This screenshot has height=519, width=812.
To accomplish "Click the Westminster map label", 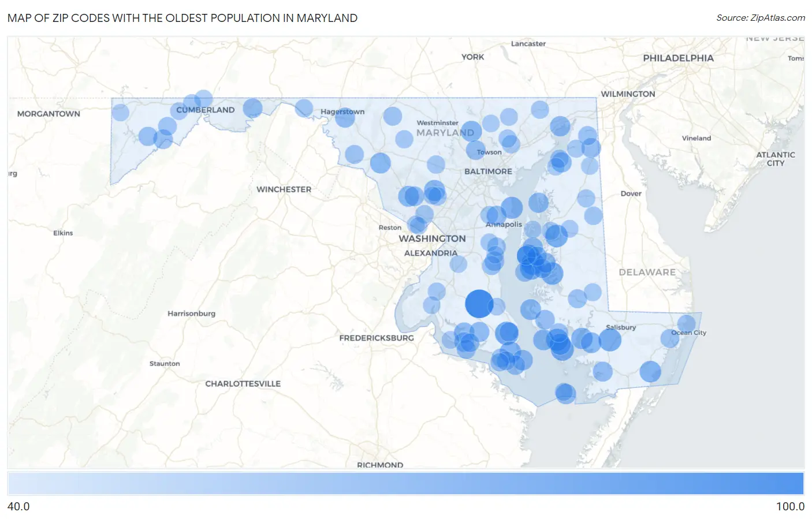I will coord(437,123).
